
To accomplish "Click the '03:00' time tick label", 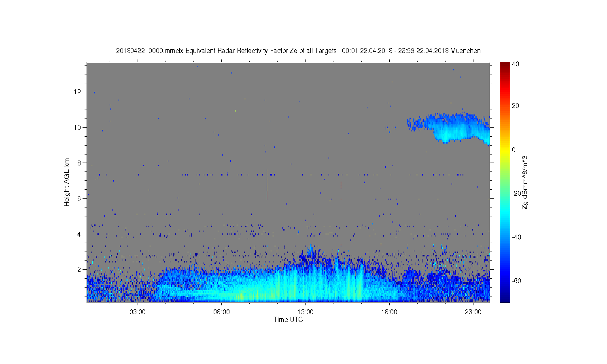I will click(138, 312).
